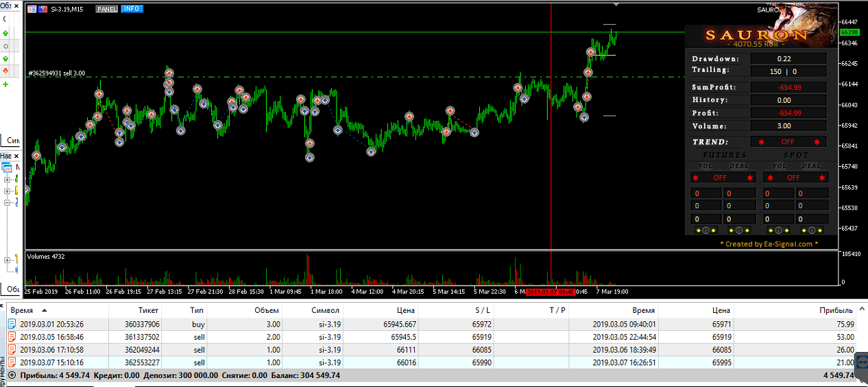Expand the first navigator tree node
868x387 pixels.
tap(7, 180)
